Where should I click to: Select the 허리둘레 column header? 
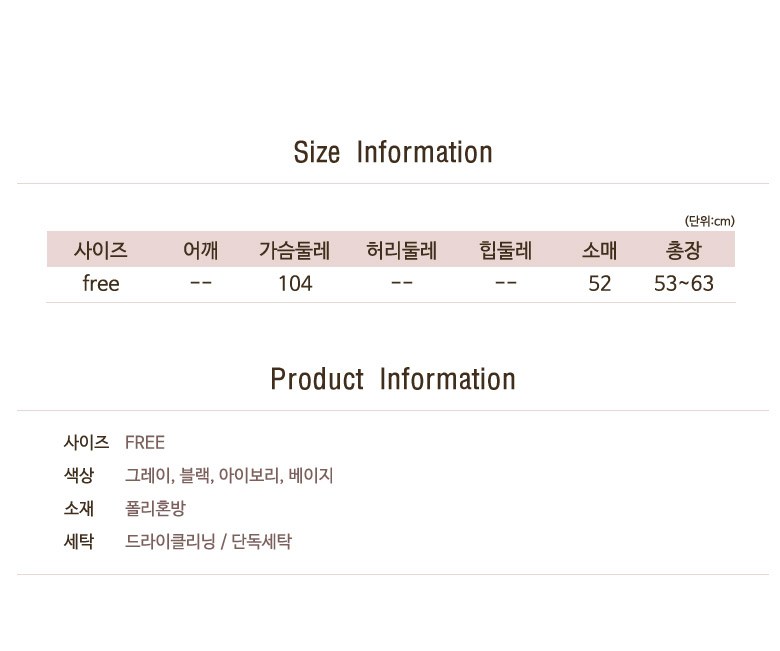tap(401, 250)
